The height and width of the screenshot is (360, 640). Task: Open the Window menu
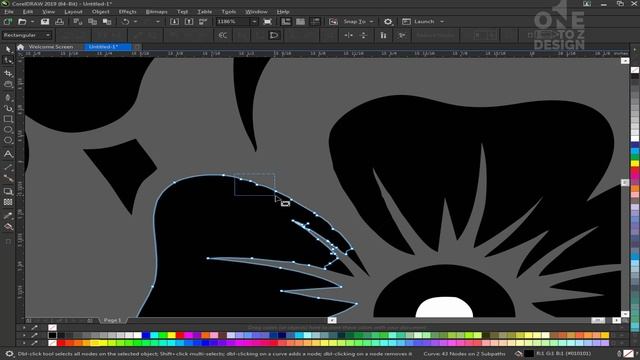(256, 12)
